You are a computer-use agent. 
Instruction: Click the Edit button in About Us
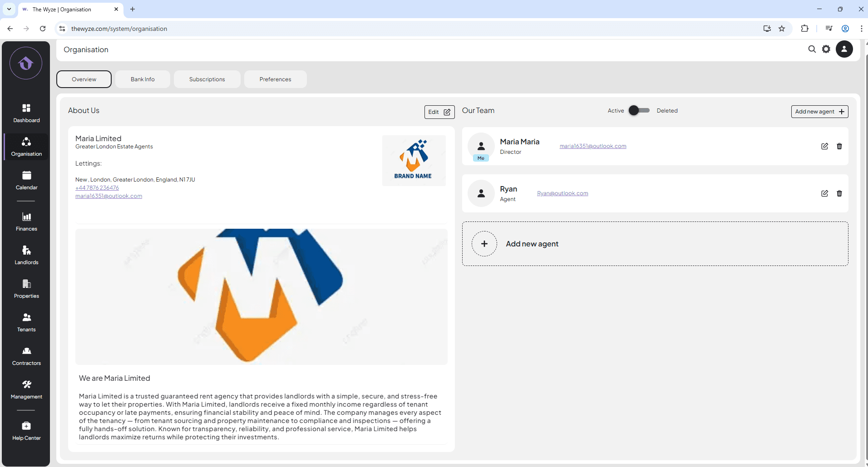pyautogui.click(x=439, y=112)
